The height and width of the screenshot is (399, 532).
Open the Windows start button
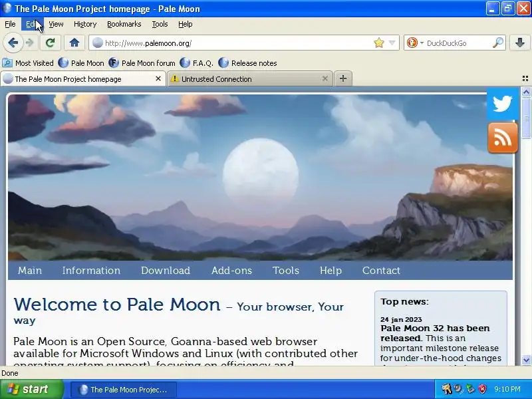click(x=32, y=389)
